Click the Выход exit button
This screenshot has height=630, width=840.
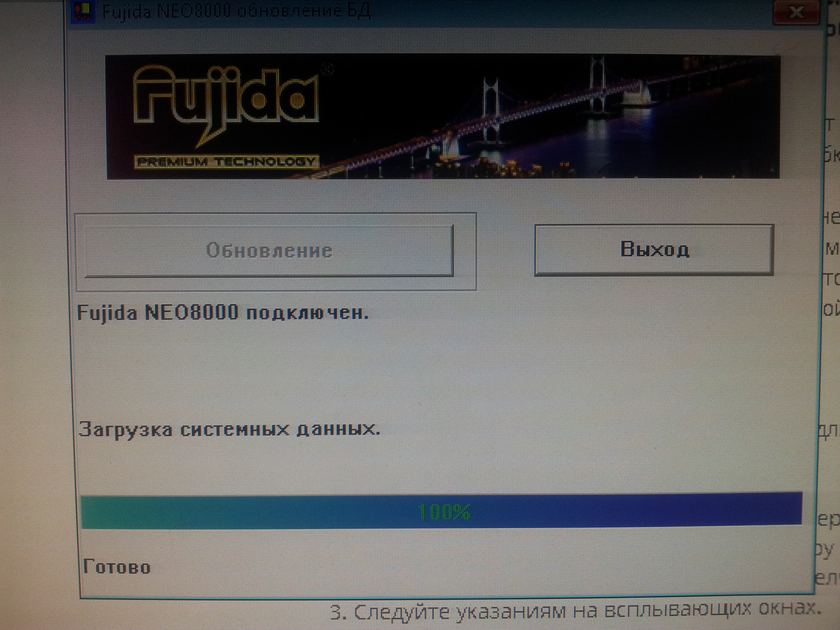pos(654,250)
